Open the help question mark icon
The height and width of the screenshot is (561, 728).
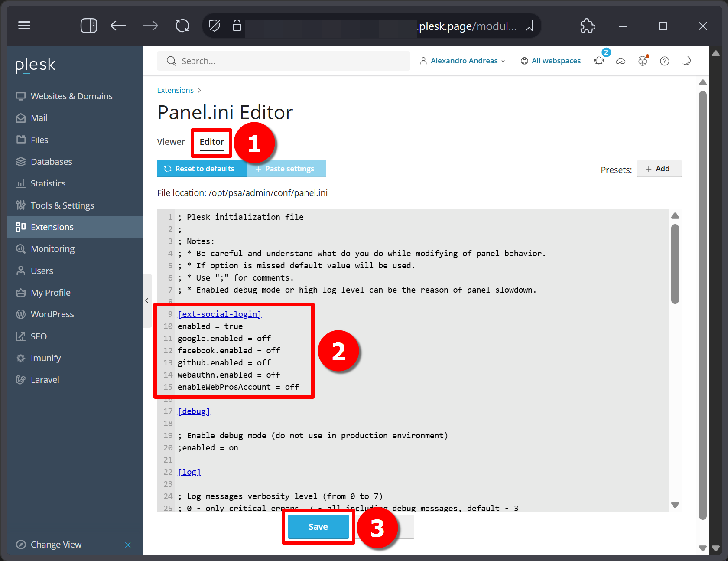[664, 61]
